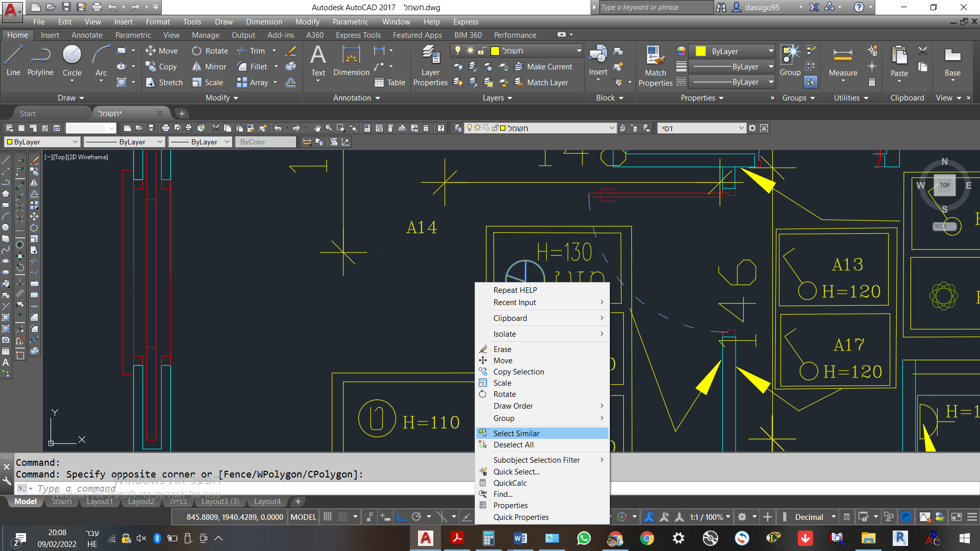Click the command line input field
980x551 pixels.
coord(255,488)
